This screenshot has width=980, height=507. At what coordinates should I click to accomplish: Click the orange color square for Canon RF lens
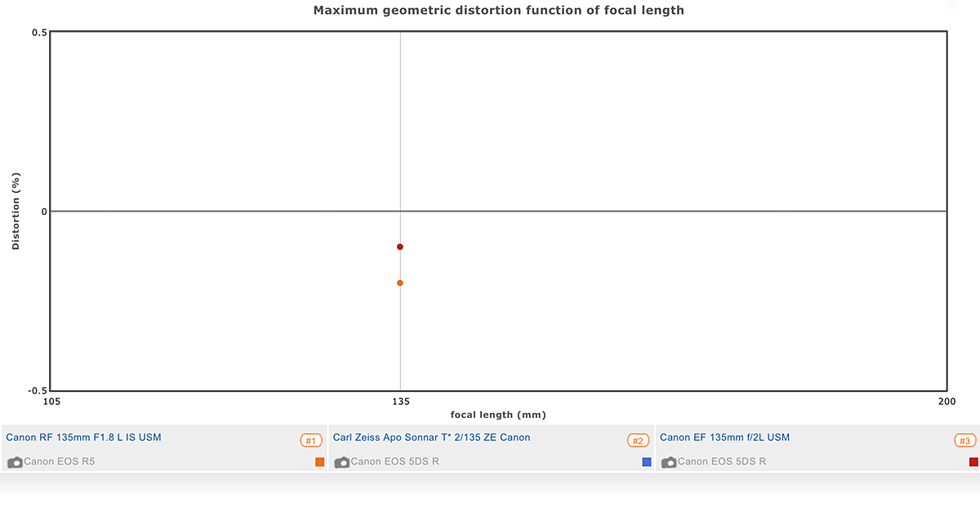click(319, 462)
